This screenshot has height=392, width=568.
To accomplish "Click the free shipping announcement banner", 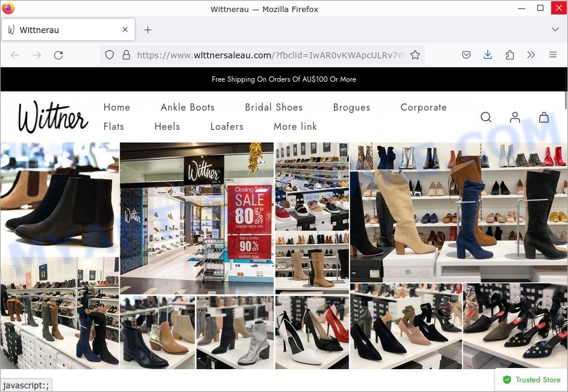I will (x=284, y=79).
